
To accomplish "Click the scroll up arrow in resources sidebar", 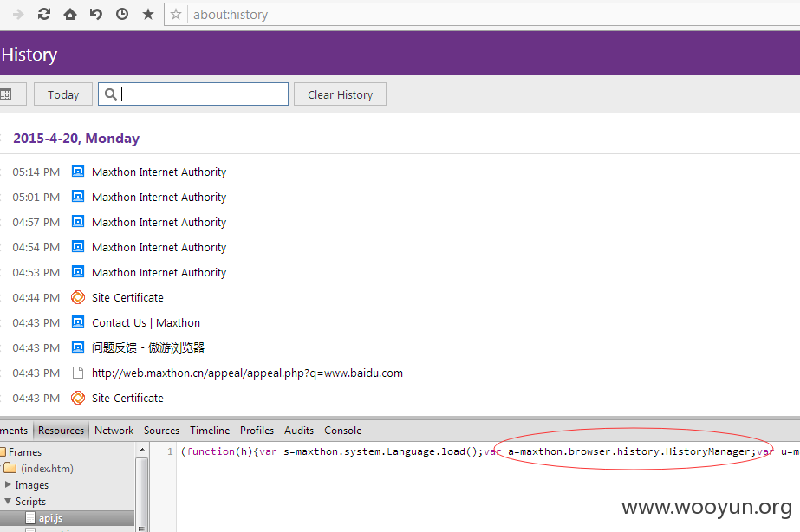I will click(x=142, y=450).
